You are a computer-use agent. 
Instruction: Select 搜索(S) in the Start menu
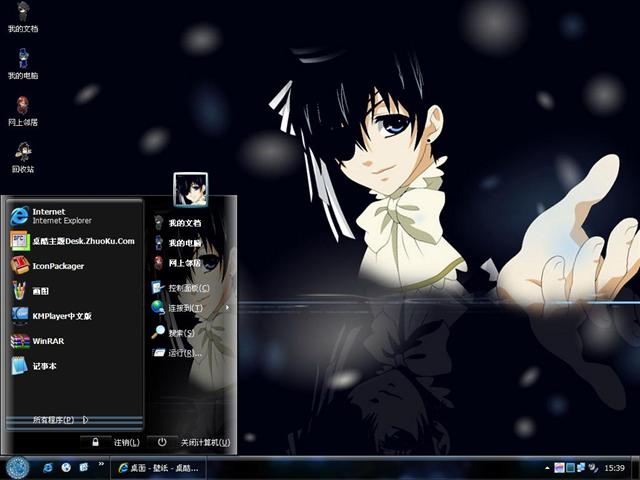click(180, 333)
